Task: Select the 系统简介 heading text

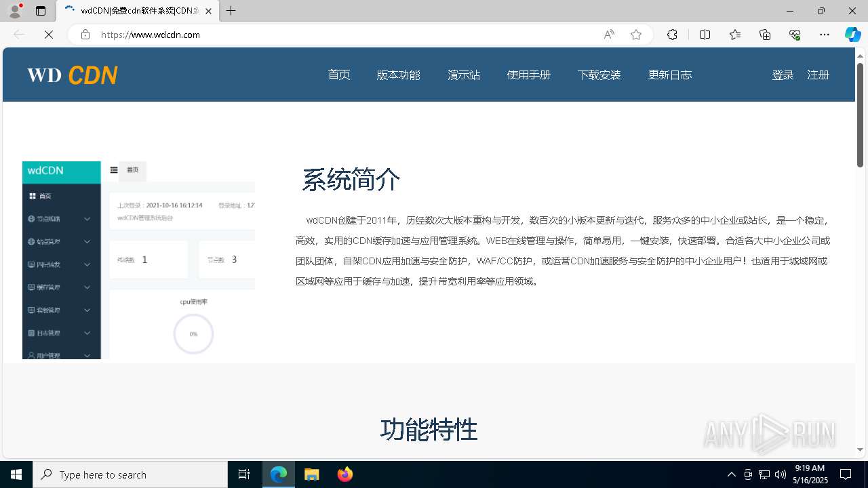Action: (x=351, y=180)
